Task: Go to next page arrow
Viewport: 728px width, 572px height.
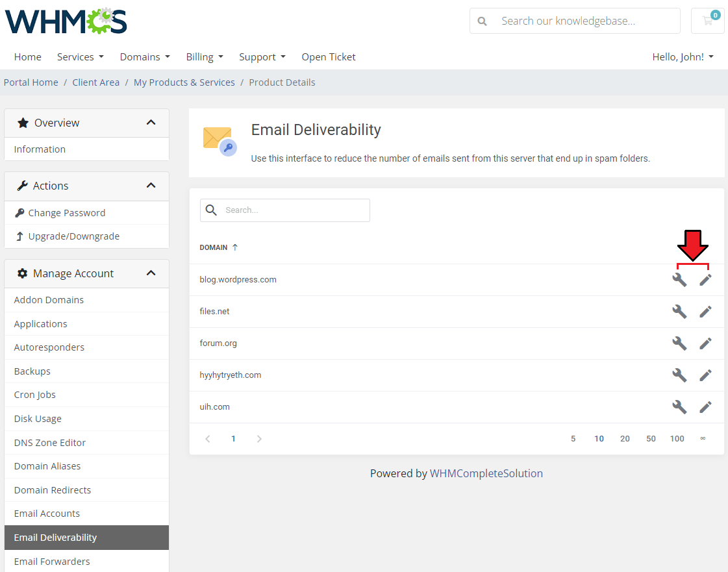Action: (259, 439)
